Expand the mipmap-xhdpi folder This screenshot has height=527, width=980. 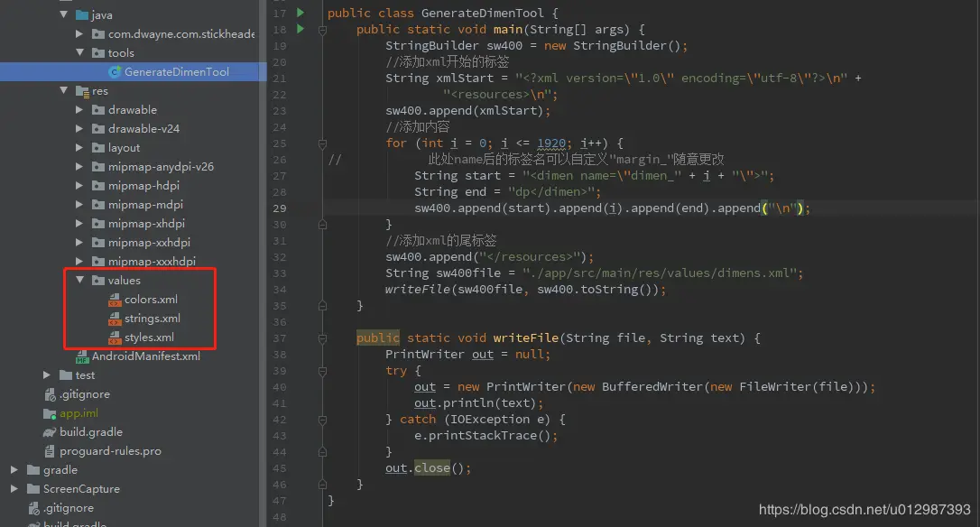click(x=79, y=223)
